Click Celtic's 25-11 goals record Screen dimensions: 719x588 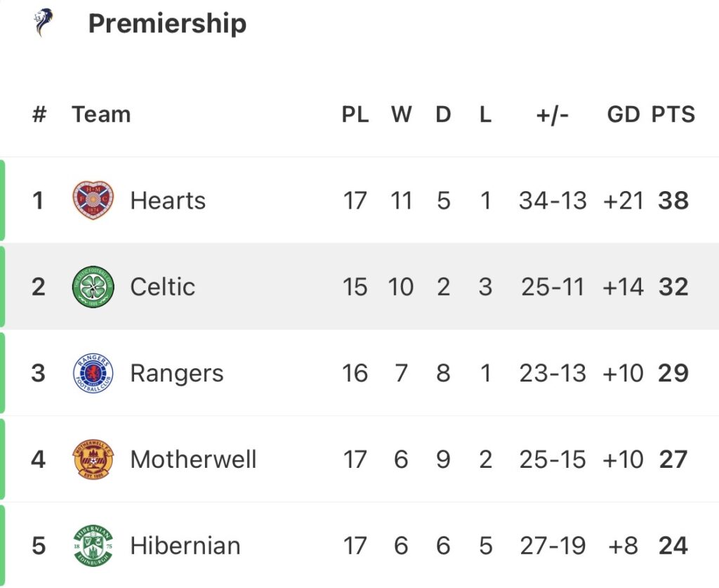tap(553, 287)
